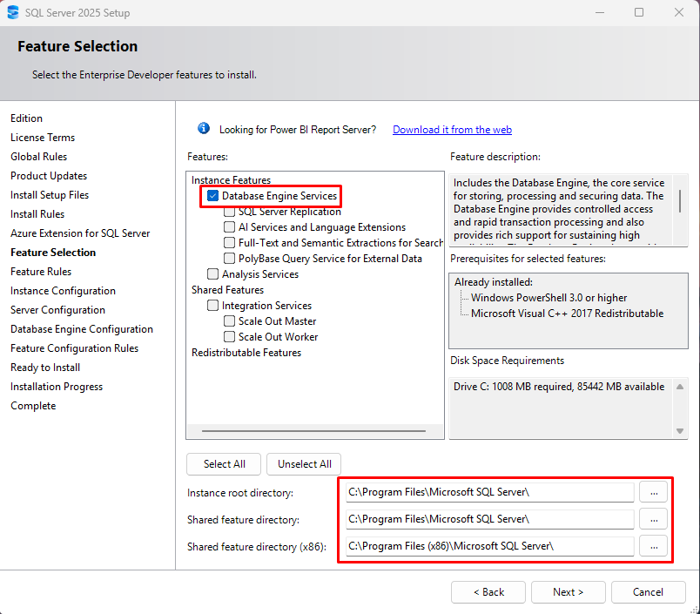Enable PolyBase Query Service for External Data

point(230,259)
